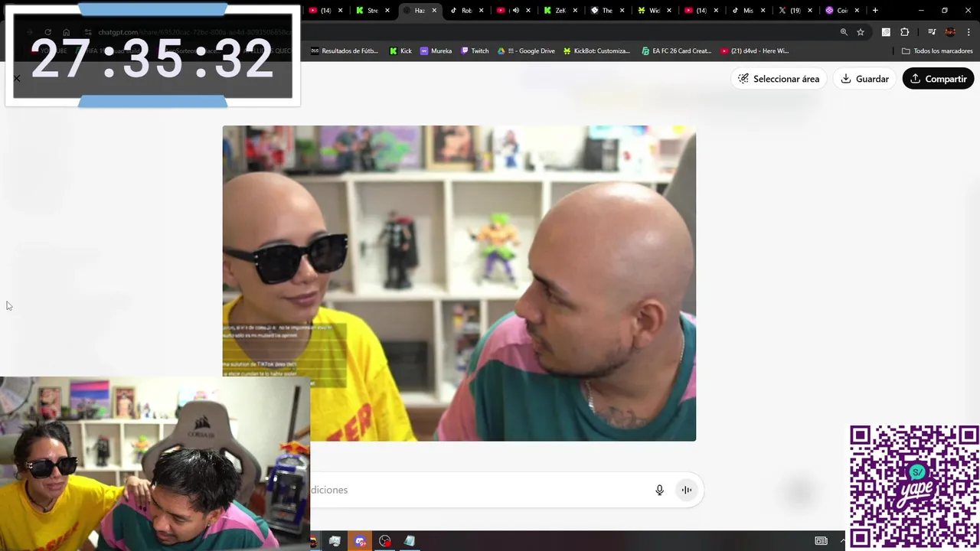The image size is (980, 551).
Task: Open EA FC 26 Card Creat... bookmark
Action: (676, 51)
